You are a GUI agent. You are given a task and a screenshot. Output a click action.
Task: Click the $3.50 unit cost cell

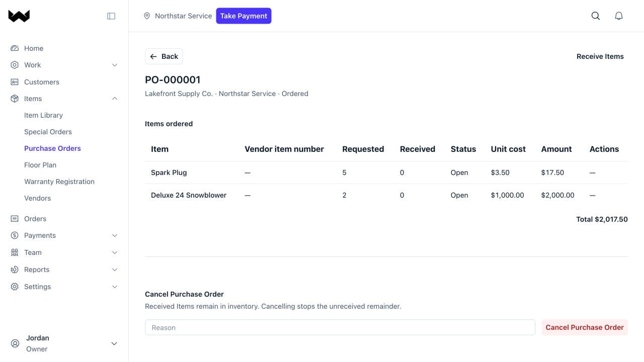[500, 172]
